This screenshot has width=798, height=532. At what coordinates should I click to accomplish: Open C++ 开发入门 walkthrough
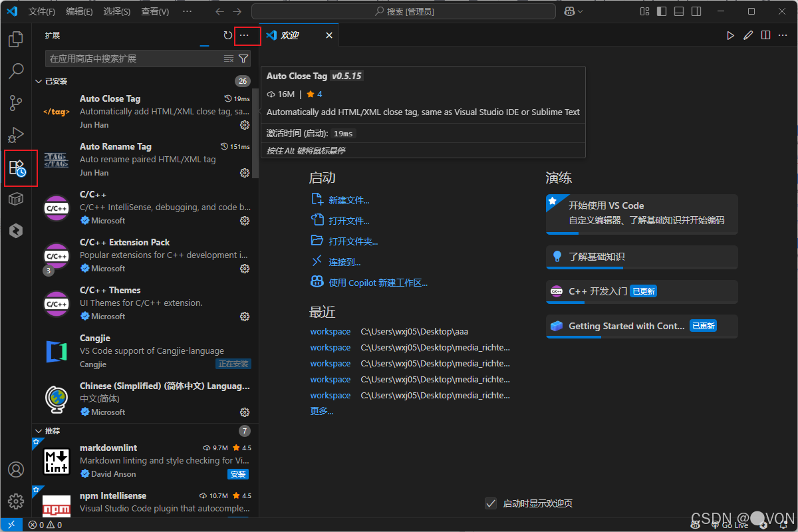642,292
